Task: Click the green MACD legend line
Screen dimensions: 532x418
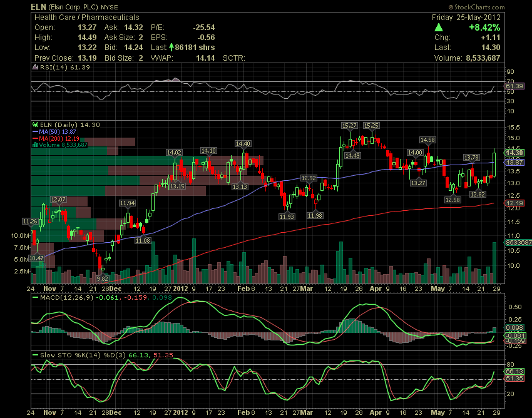Action: point(35,298)
